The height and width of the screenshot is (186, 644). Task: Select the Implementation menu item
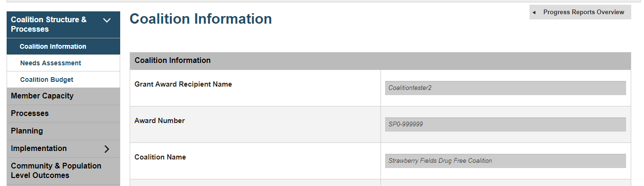[63, 149]
